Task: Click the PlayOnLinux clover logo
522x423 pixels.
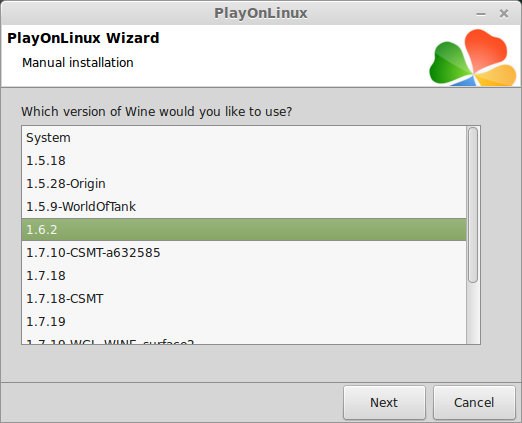Action: click(x=473, y=57)
